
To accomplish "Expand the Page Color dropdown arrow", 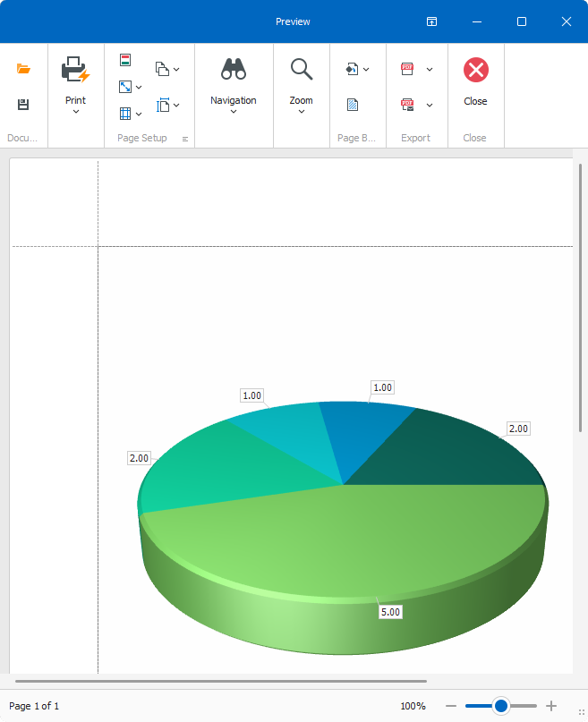I will (x=366, y=70).
